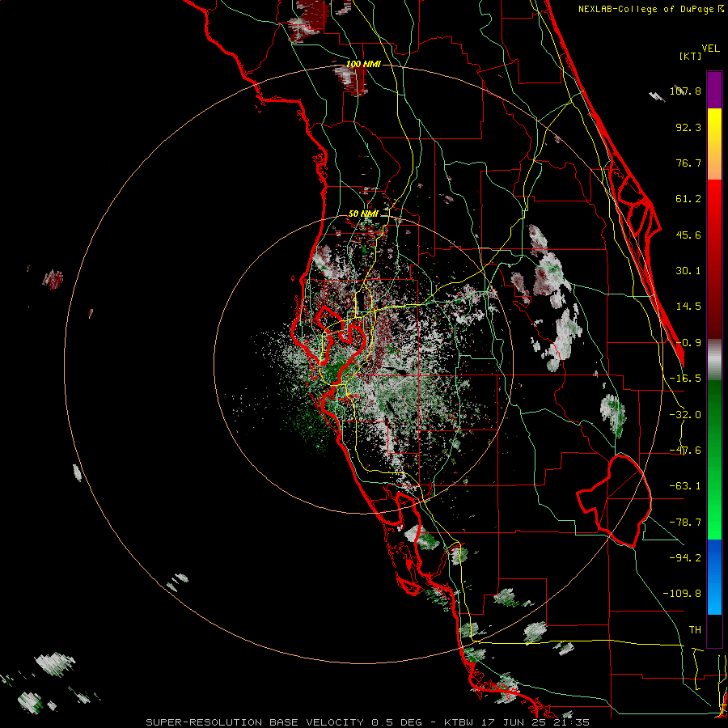This screenshot has width=728, height=728.
Task: Click the green segment of color bar
Action: click(x=714, y=459)
